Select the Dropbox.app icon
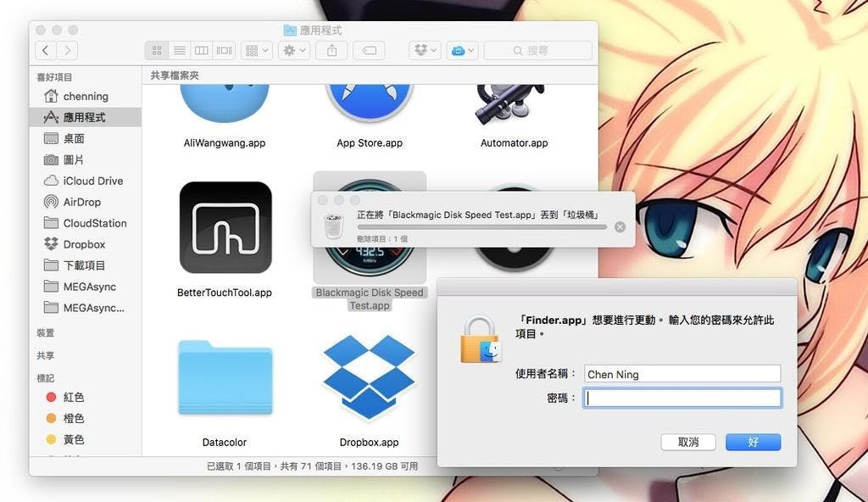The width and height of the screenshot is (868, 502). [x=370, y=376]
